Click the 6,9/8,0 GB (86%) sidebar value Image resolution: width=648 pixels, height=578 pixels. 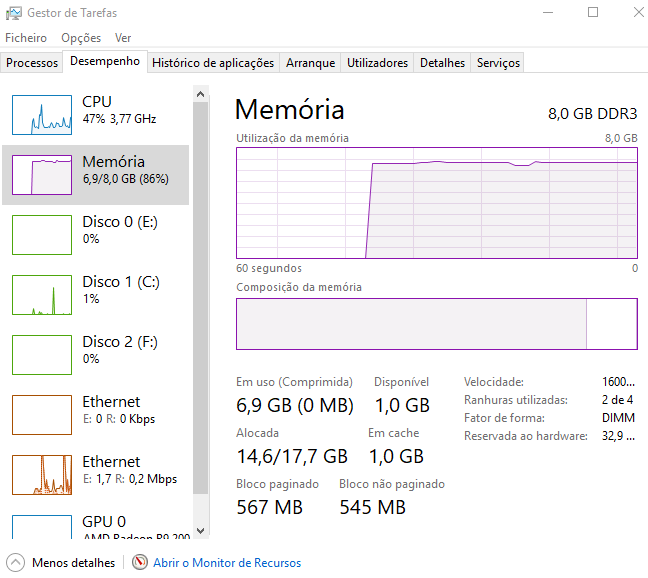point(126,179)
